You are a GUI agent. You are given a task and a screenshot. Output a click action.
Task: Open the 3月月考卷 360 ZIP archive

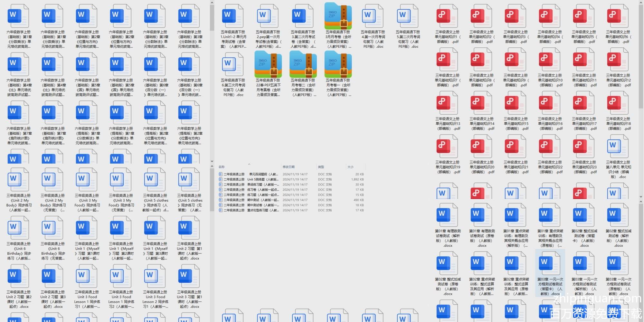pyautogui.click(x=338, y=17)
